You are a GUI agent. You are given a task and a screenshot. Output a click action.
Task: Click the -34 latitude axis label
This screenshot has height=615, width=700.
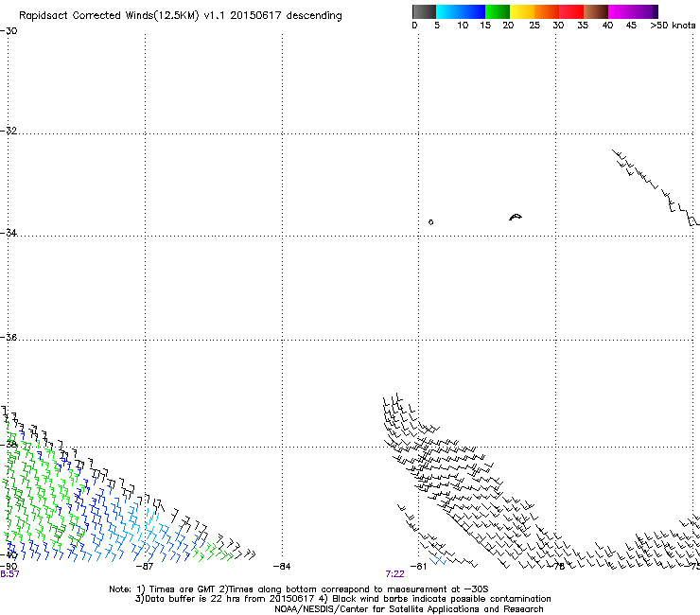click(x=9, y=233)
